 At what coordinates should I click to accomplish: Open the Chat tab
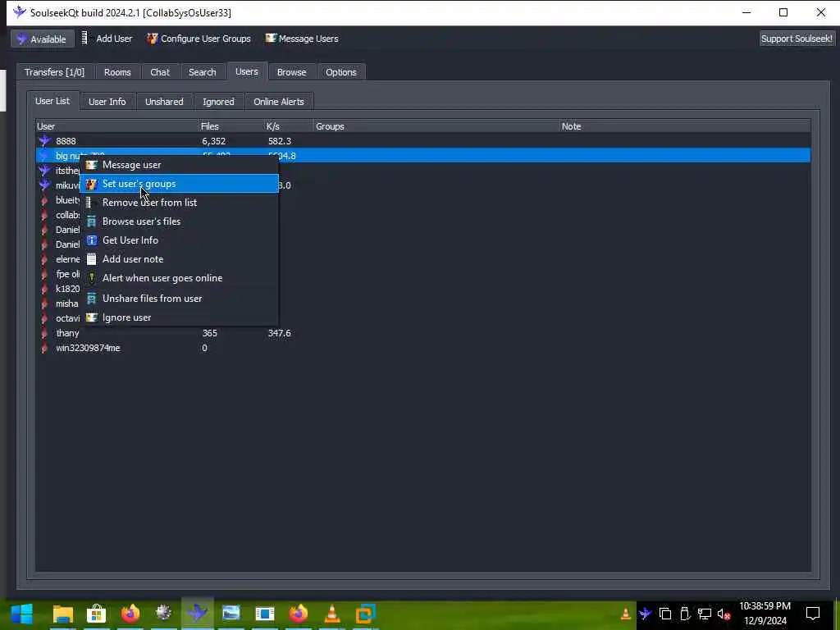[160, 72]
